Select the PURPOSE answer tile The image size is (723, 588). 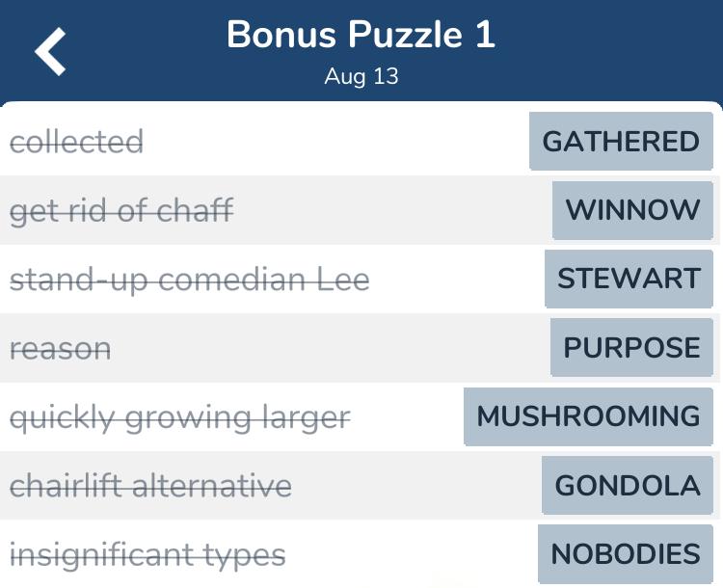tap(631, 347)
